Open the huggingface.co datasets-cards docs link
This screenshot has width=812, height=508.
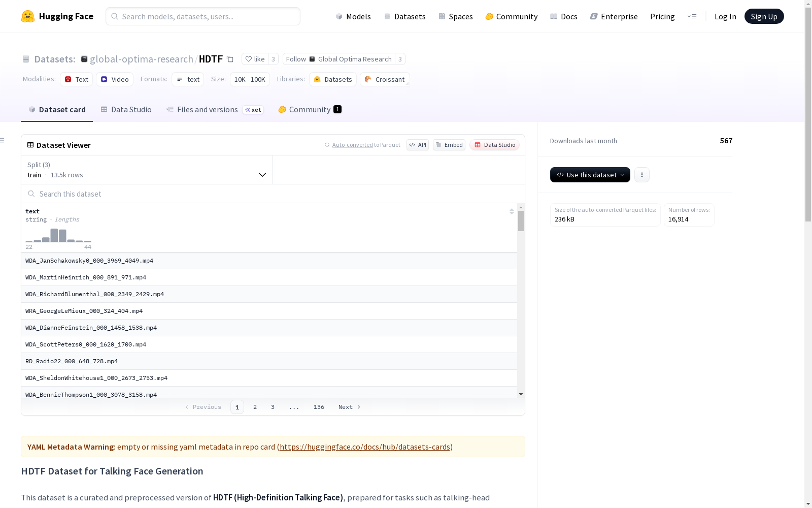[365, 447]
